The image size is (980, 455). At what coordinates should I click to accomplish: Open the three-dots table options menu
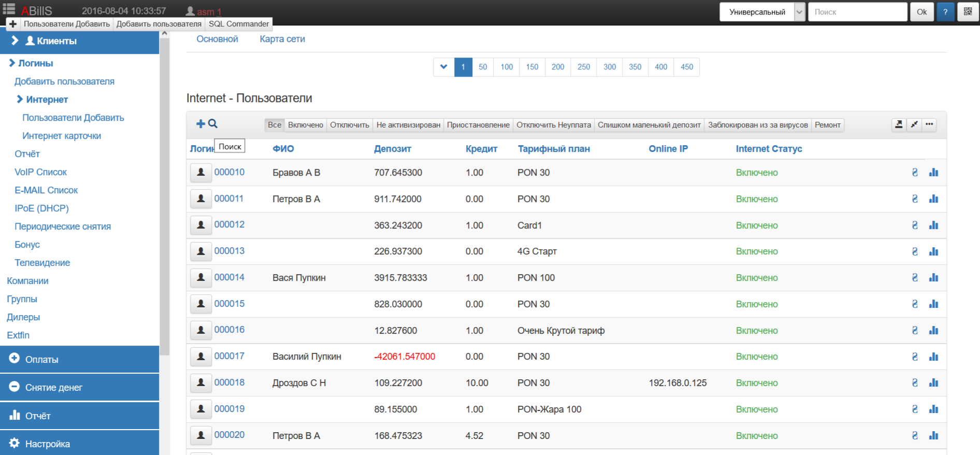click(929, 124)
